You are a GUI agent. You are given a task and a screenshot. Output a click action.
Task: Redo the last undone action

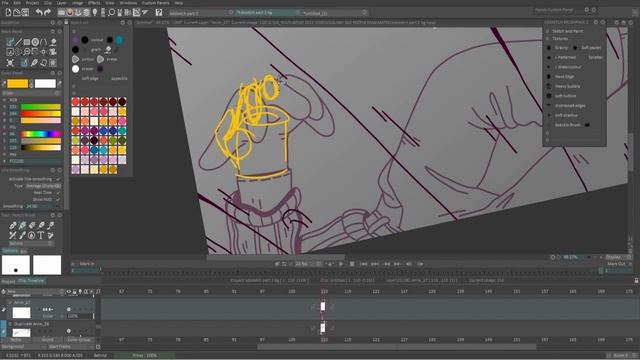47,13
